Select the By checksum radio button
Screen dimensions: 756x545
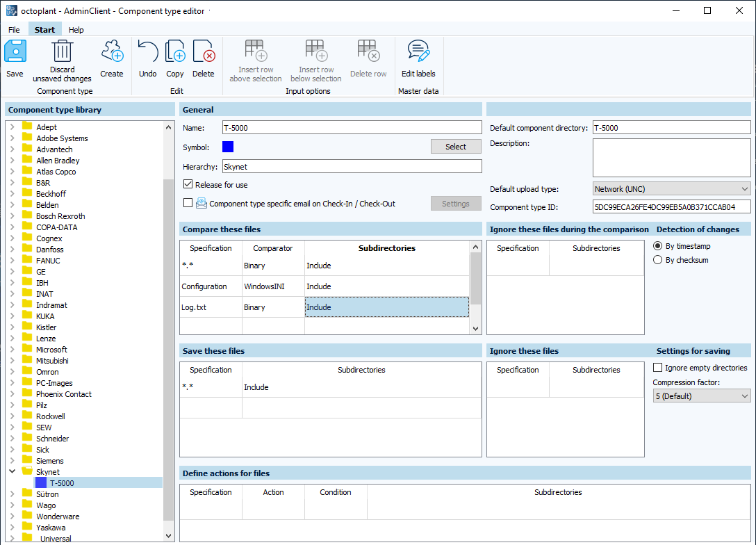tap(658, 260)
